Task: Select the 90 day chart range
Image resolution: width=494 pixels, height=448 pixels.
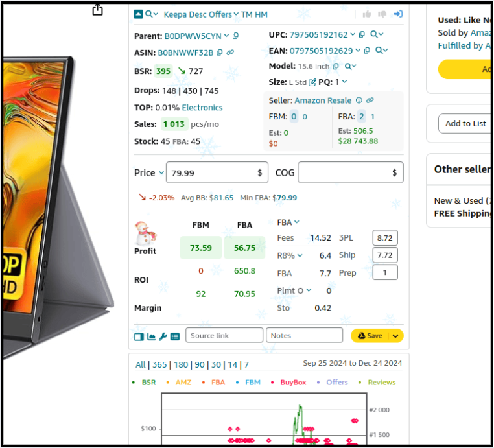Action: 199,365
